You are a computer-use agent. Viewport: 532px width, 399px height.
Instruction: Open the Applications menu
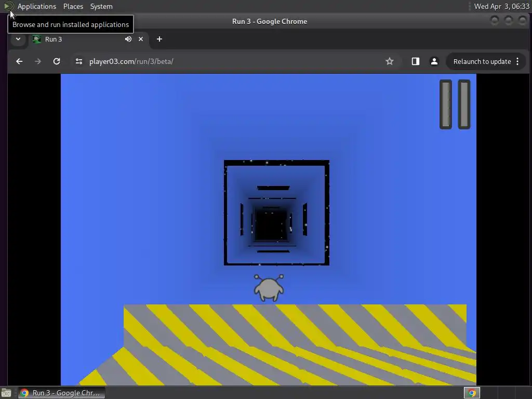click(x=37, y=6)
